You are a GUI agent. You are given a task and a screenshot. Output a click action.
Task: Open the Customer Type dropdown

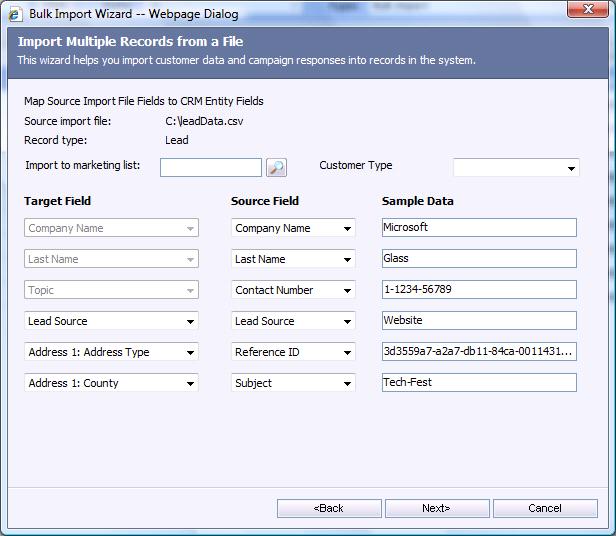(516, 167)
